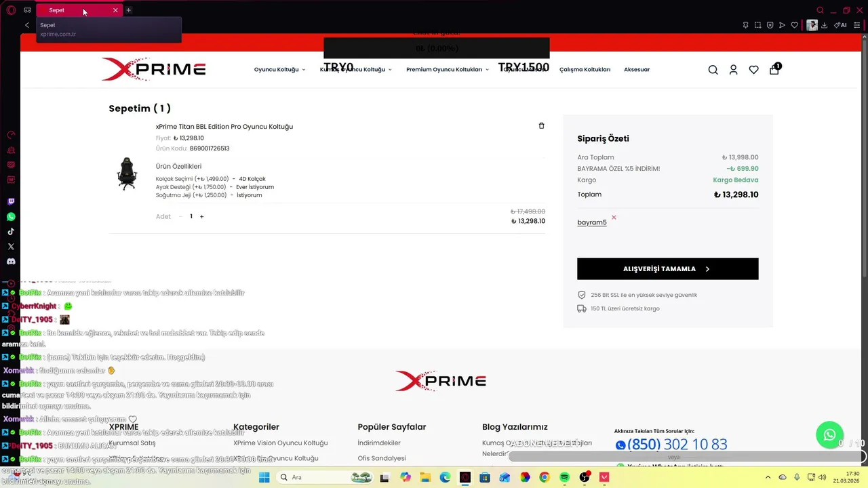Image resolution: width=868 pixels, height=488 pixels.
Task: Click the bayram5 coupon link
Action: pos(592,222)
